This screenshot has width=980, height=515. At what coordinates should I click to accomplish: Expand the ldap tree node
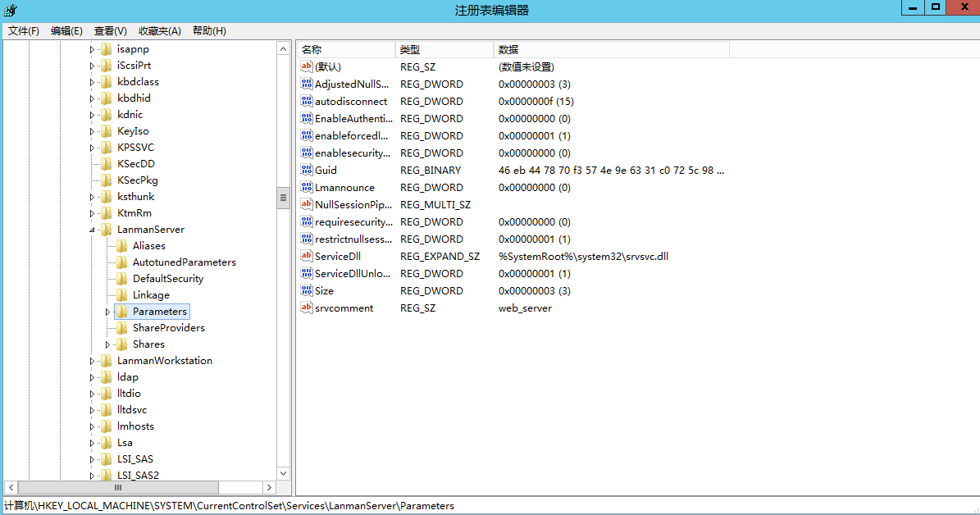coord(92,377)
